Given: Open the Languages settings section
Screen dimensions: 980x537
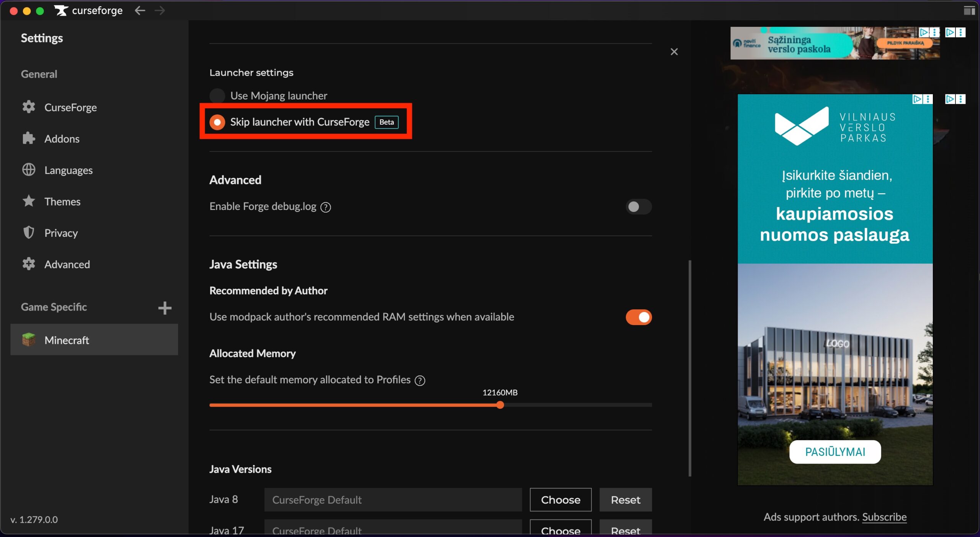Looking at the screenshot, I should pos(94,170).
